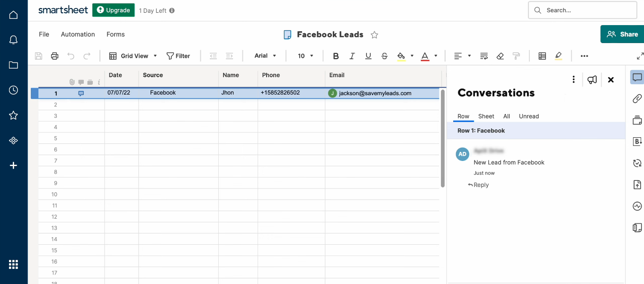Open Activity Log icon in right rail
The width and height of the screenshot is (644, 284).
637,206
